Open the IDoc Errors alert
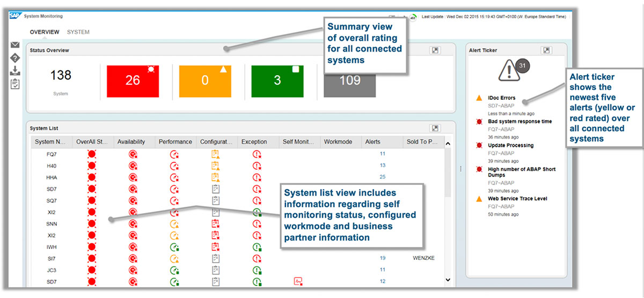644x298 pixels. pos(502,98)
